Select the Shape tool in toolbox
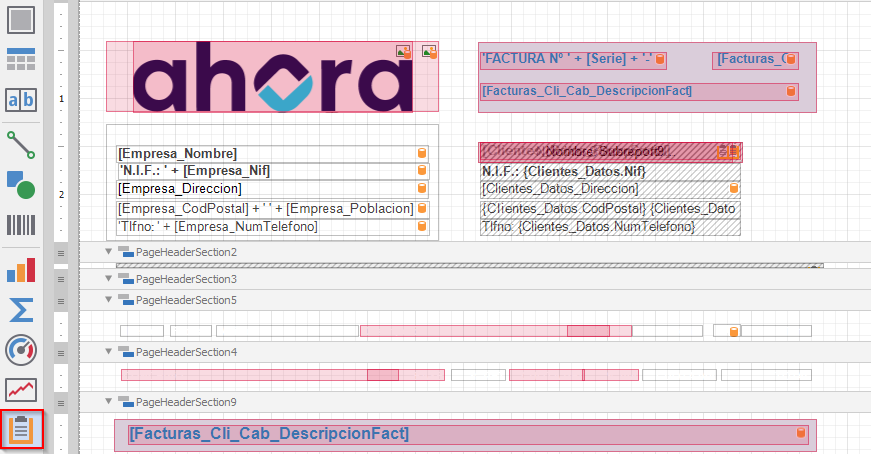 (x=21, y=185)
